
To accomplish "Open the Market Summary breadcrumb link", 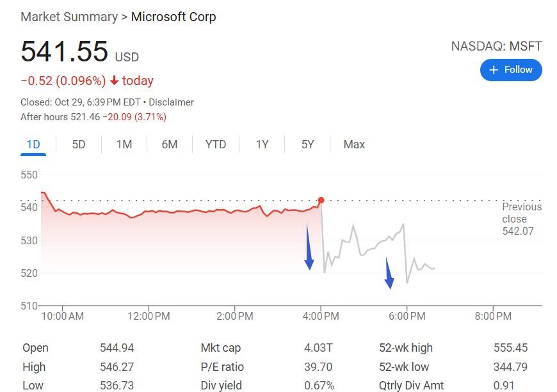I will (69, 17).
